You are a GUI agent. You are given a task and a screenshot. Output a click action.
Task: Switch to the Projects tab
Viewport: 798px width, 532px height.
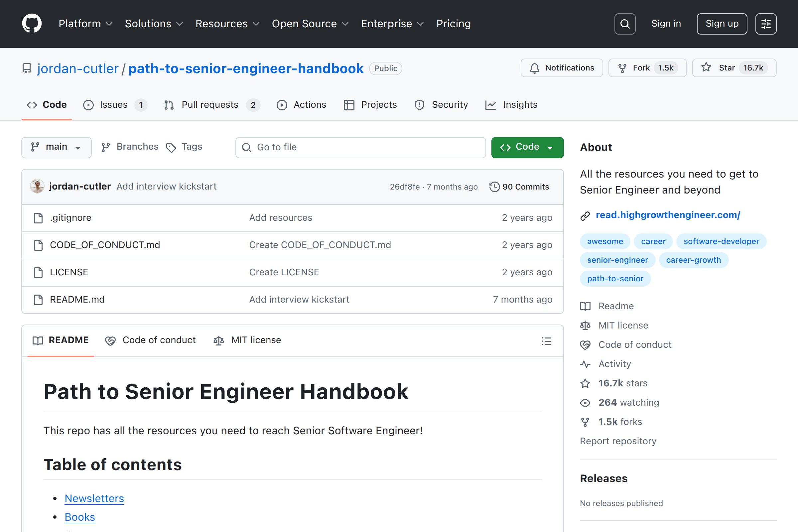coord(370,105)
